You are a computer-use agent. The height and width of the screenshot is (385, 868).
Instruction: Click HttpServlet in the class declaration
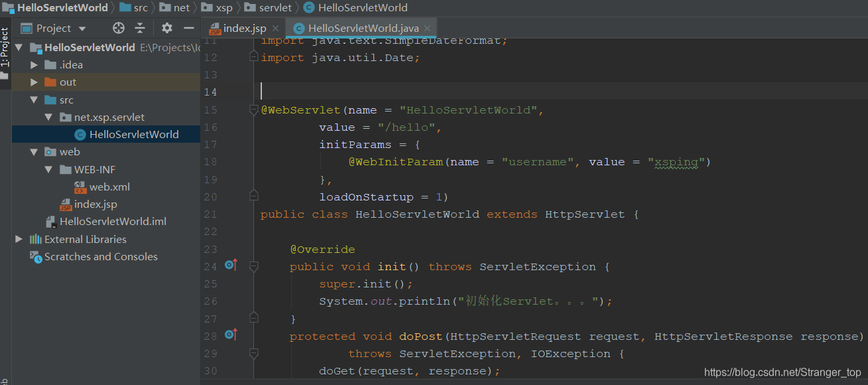[585, 214]
